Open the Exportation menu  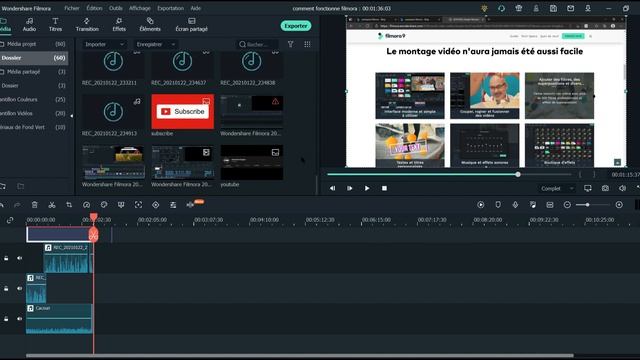click(x=170, y=8)
